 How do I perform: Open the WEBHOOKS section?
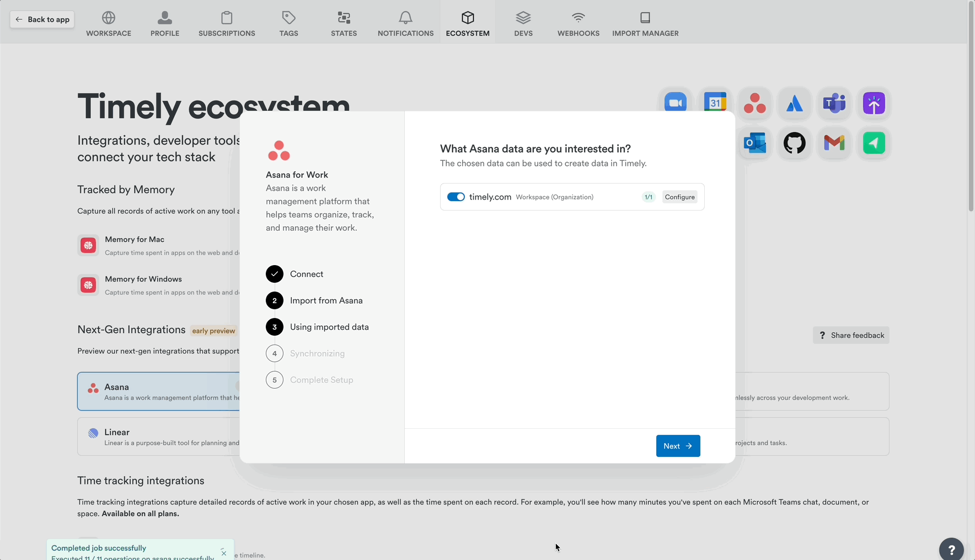pyautogui.click(x=578, y=22)
